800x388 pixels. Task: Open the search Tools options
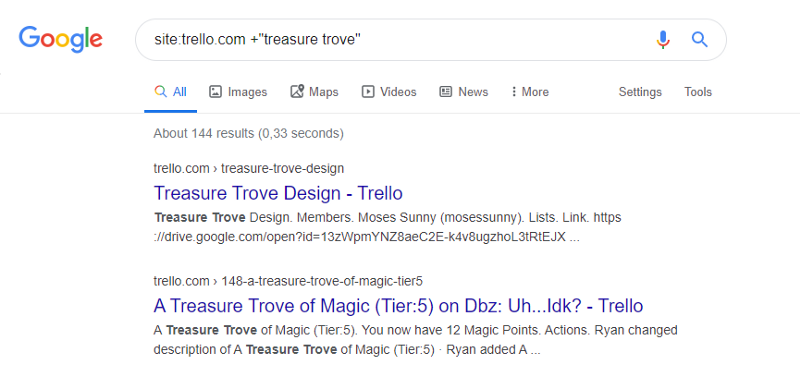coord(698,92)
